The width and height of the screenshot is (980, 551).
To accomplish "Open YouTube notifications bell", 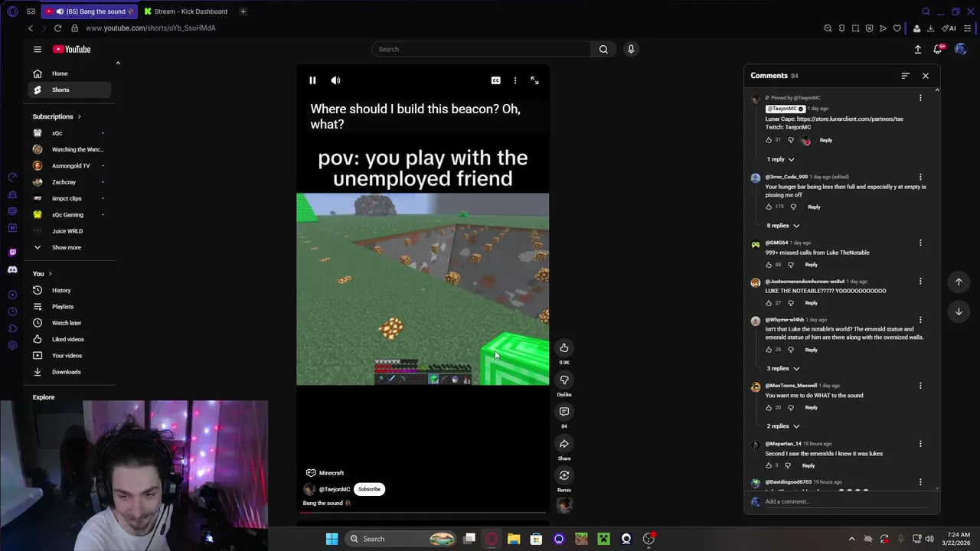I will click(x=937, y=49).
